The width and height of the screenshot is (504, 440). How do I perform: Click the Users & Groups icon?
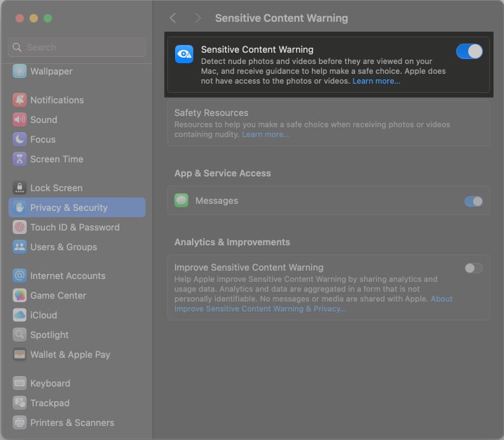(x=20, y=247)
